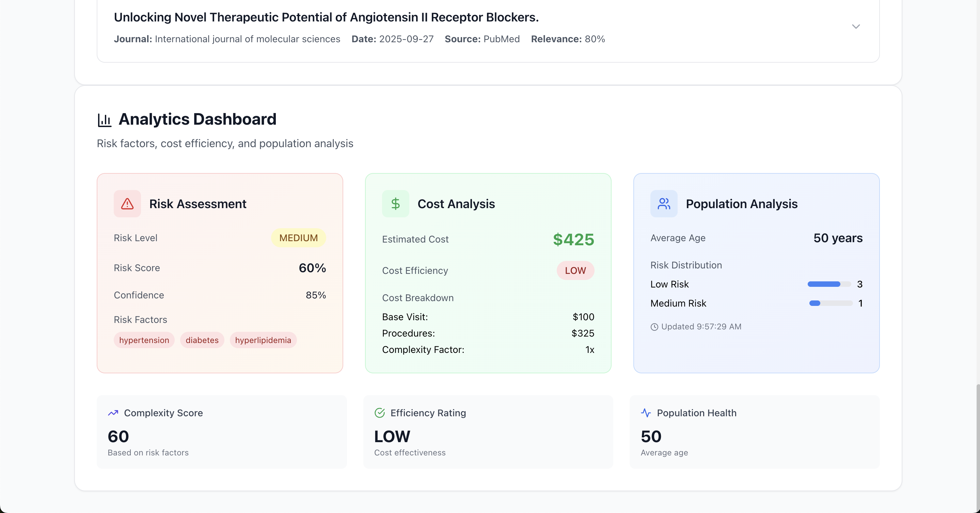Click the LOW cost efficiency badge
980x513 pixels.
[x=575, y=270]
